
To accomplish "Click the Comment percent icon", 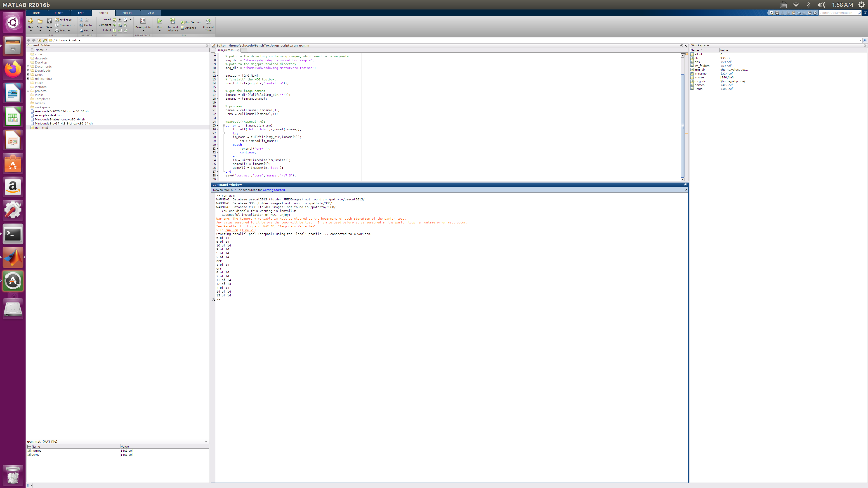I will tap(115, 25).
